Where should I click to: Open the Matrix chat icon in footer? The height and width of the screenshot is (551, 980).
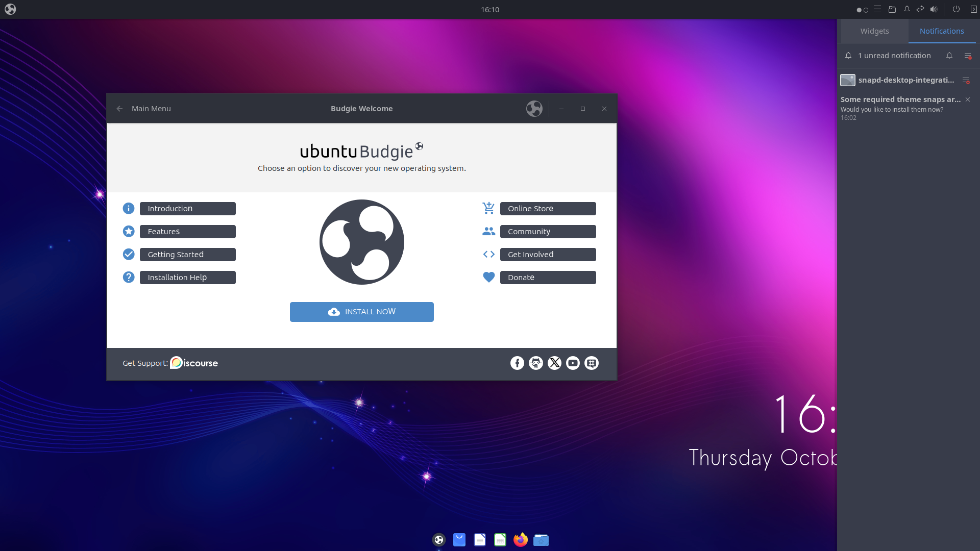pos(592,363)
